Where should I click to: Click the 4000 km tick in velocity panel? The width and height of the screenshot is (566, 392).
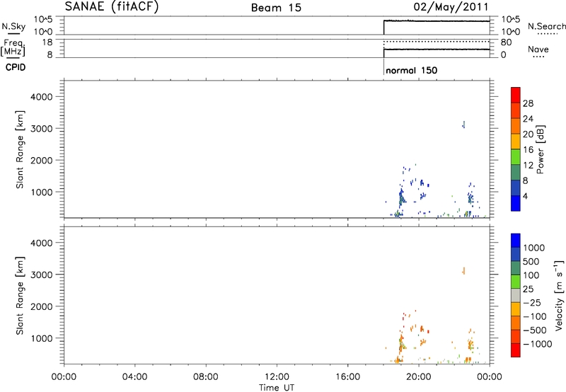pos(42,243)
